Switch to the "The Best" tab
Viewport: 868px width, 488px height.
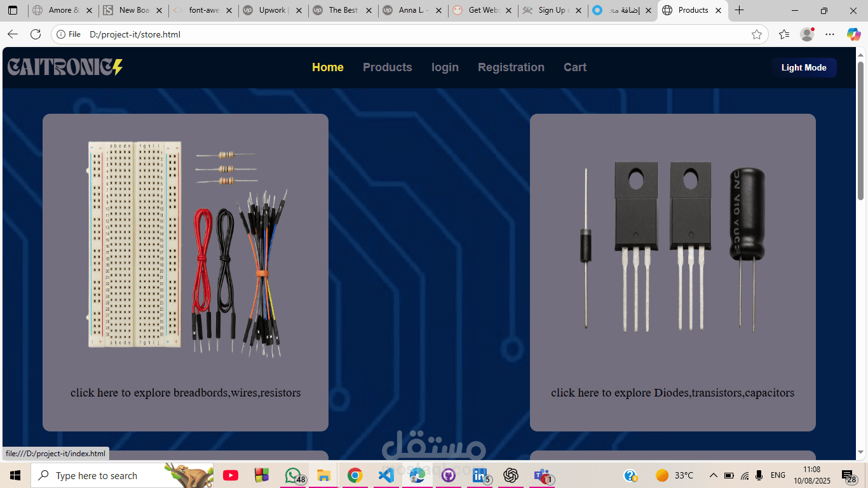pyautogui.click(x=342, y=10)
